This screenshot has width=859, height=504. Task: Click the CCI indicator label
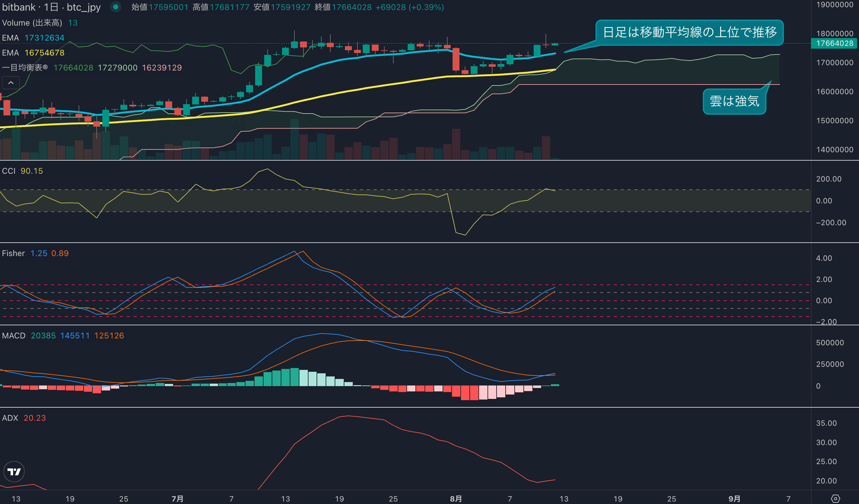coord(9,171)
